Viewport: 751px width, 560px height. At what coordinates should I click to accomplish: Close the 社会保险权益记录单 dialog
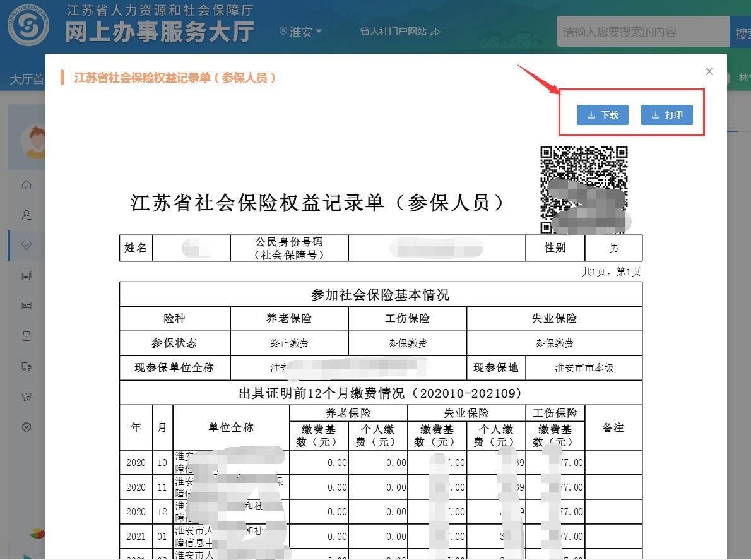pos(709,71)
